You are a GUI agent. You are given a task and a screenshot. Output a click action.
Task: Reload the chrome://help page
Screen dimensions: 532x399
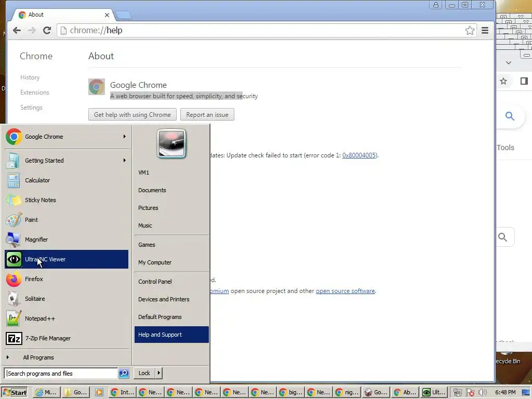tap(47, 31)
